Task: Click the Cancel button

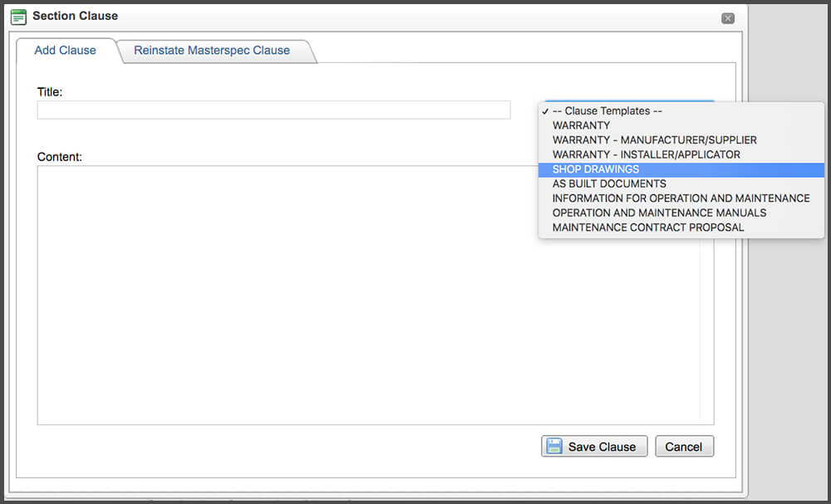Action: tap(684, 446)
